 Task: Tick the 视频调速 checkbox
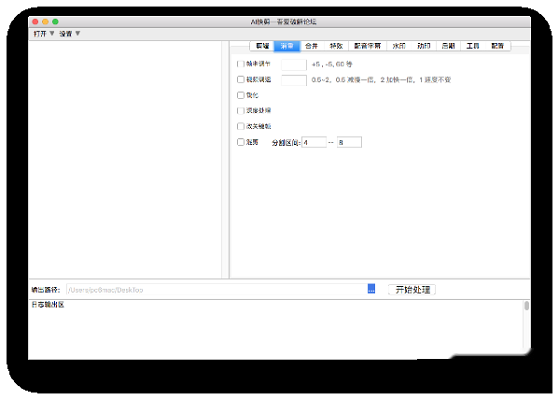click(241, 79)
